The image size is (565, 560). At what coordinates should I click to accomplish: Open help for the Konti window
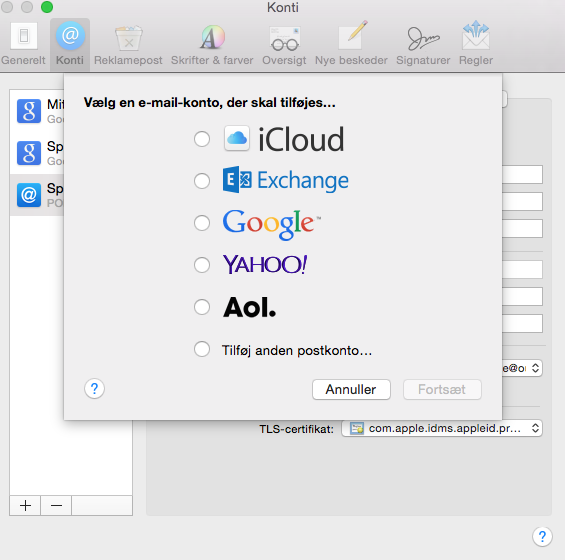click(x=542, y=537)
